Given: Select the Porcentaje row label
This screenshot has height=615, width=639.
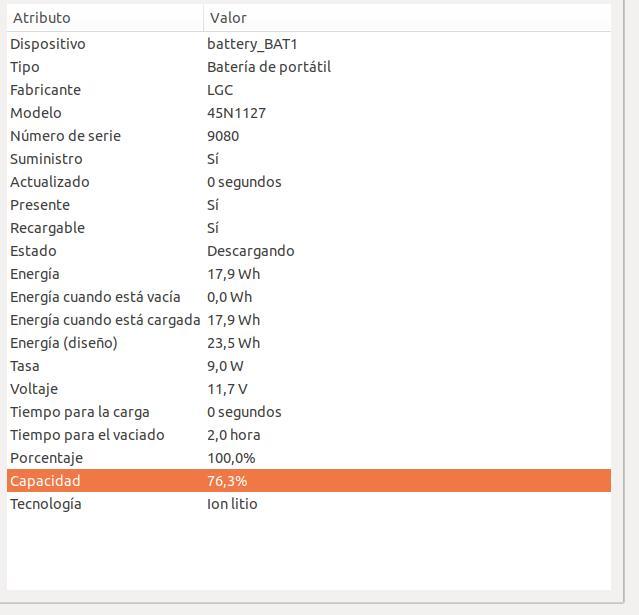Looking at the screenshot, I should [46, 458].
